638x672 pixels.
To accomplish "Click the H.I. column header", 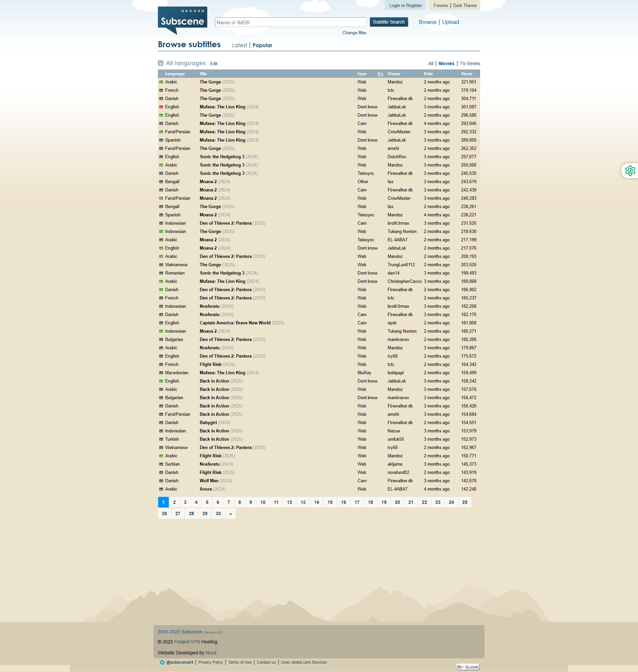I will 380,74.
